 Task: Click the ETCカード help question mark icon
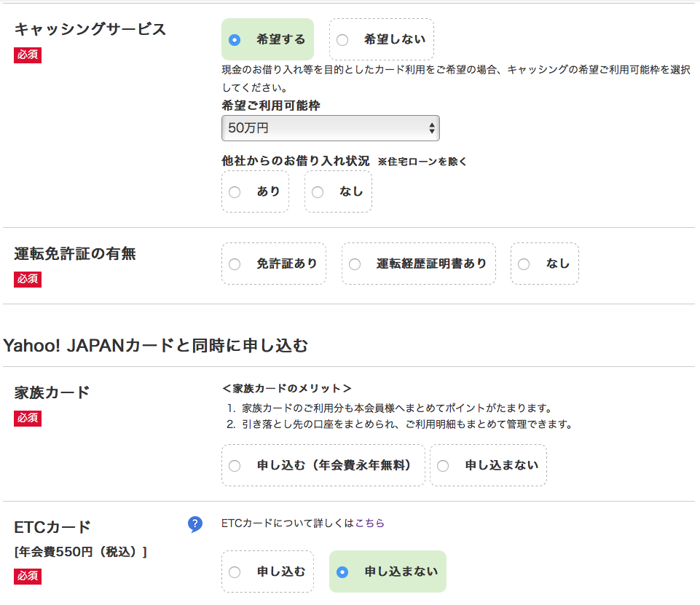(x=194, y=524)
